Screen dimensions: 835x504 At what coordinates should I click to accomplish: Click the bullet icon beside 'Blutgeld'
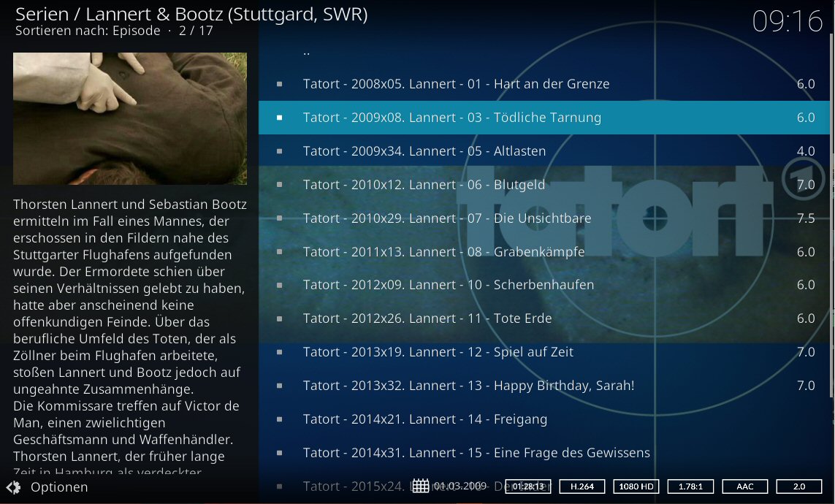click(x=280, y=184)
